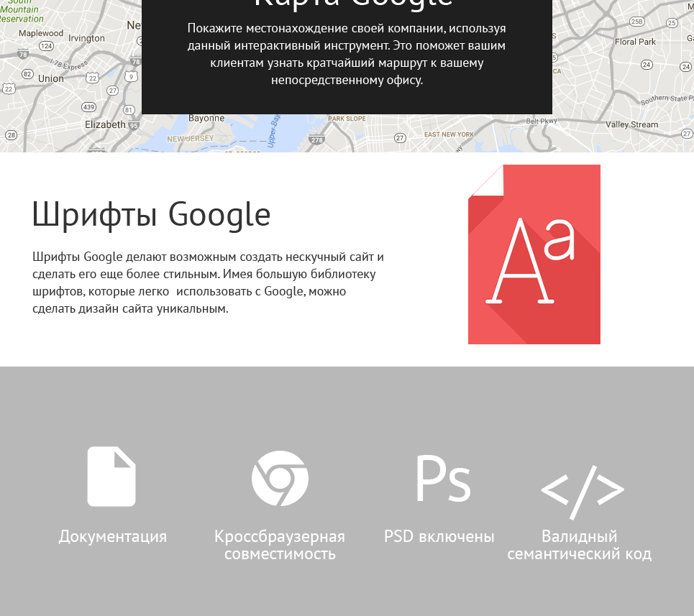Click the code brackets icon
The width and height of the screenshot is (694, 616).
click(583, 492)
